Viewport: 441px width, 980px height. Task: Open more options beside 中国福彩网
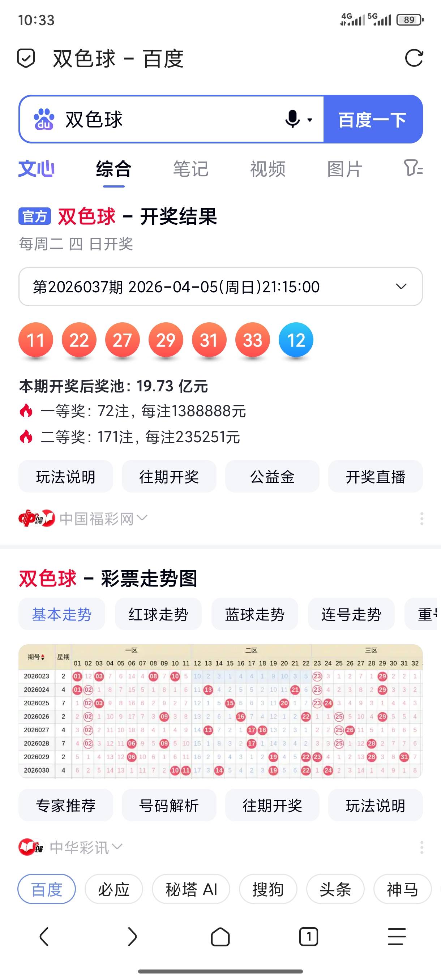421,519
